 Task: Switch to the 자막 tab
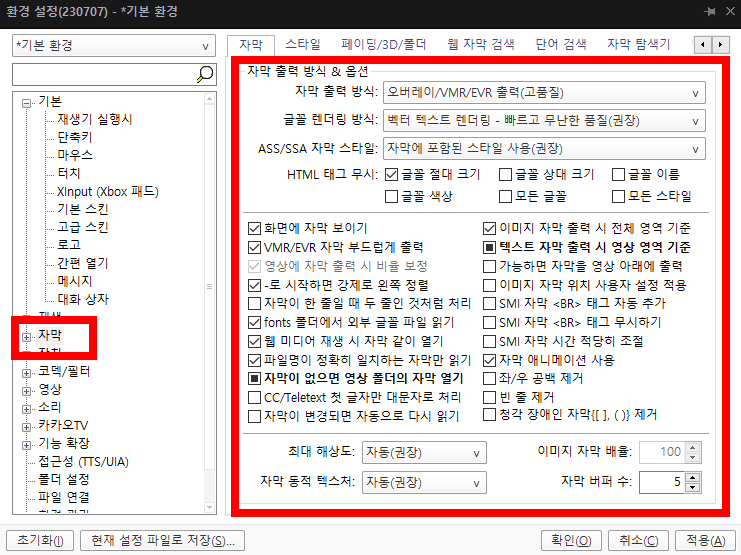pyautogui.click(x=250, y=44)
